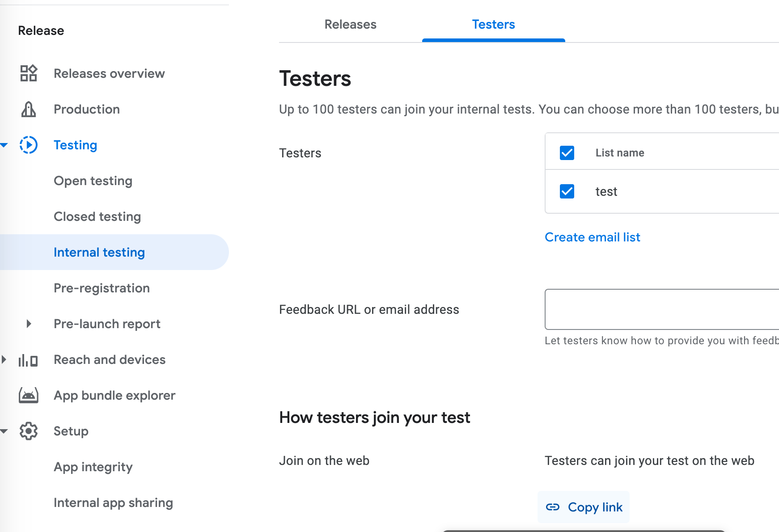
Task: Switch to the Releases tab
Action: (x=350, y=24)
